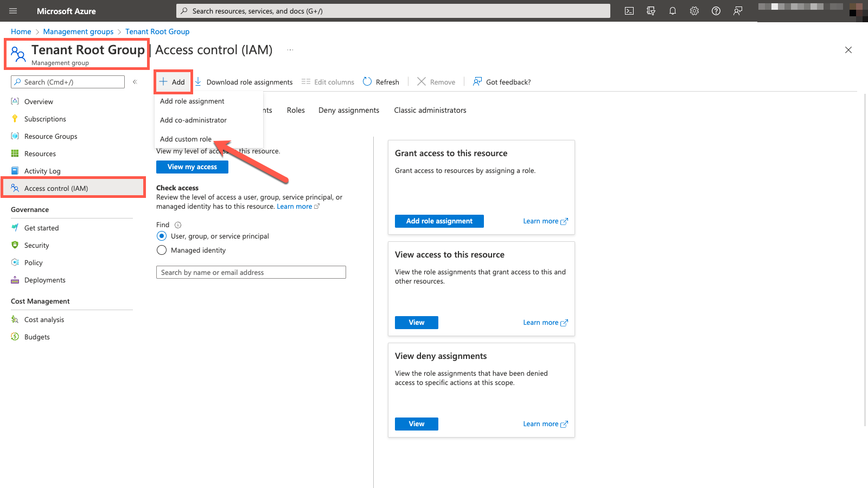The height and width of the screenshot is (488, 868).
Task: Click the top bar feedback icon
Action: 738,11
